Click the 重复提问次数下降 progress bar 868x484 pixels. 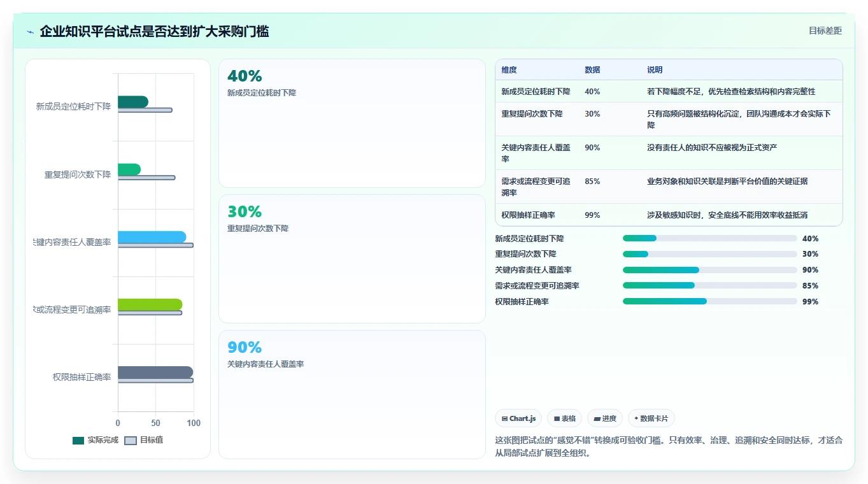coord(710,254)
